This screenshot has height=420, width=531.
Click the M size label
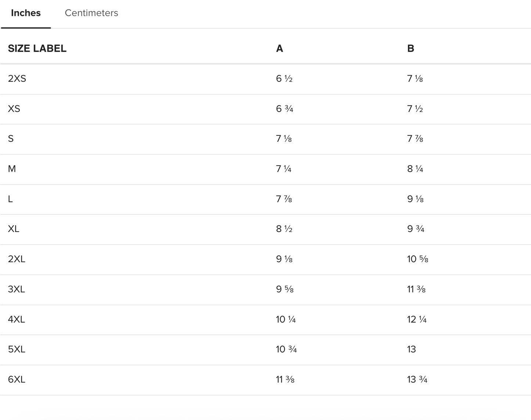[x=12, y=169]
